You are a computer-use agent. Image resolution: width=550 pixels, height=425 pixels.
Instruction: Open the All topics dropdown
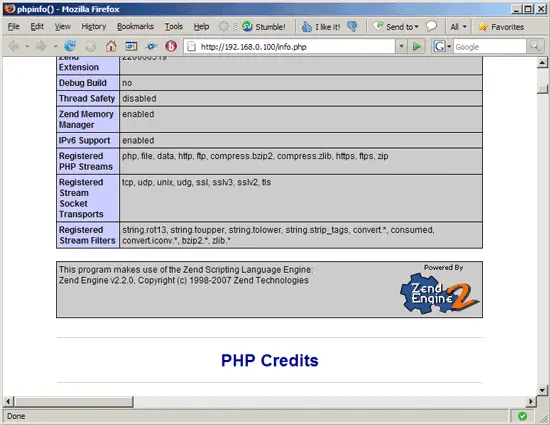pos(458,27)
